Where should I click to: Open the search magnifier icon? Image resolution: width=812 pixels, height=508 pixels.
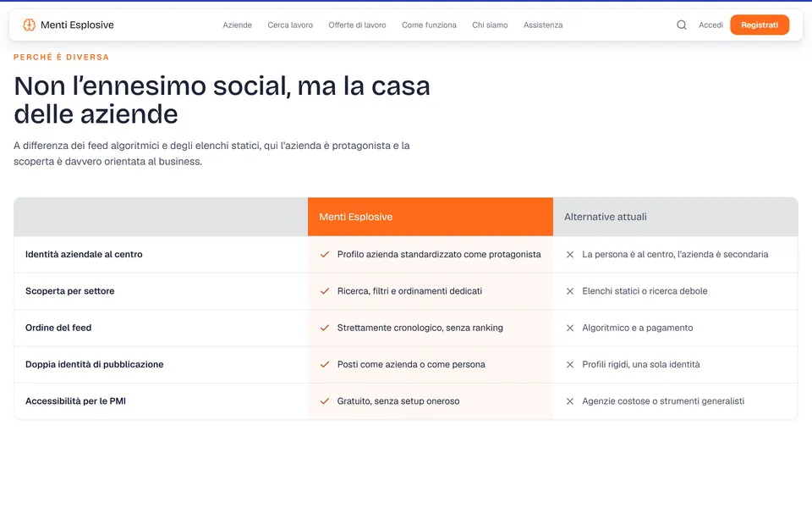click(682, 25)
